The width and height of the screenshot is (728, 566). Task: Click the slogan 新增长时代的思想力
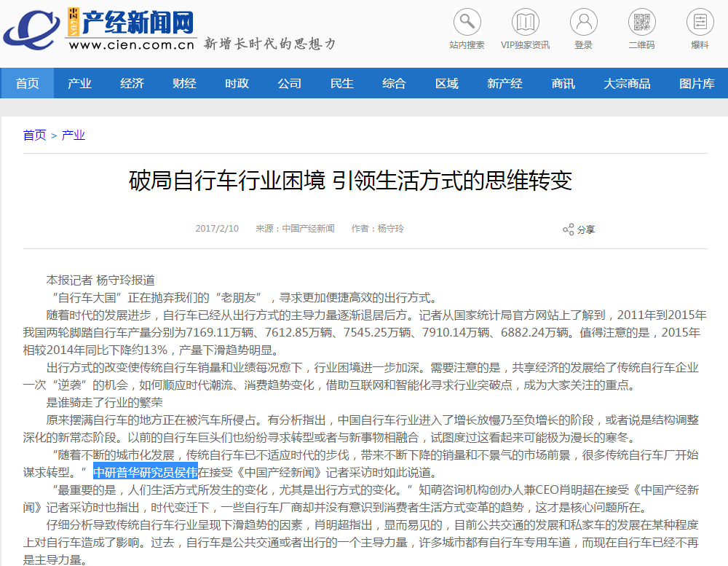pyautogui.click(x=270, y=44)
